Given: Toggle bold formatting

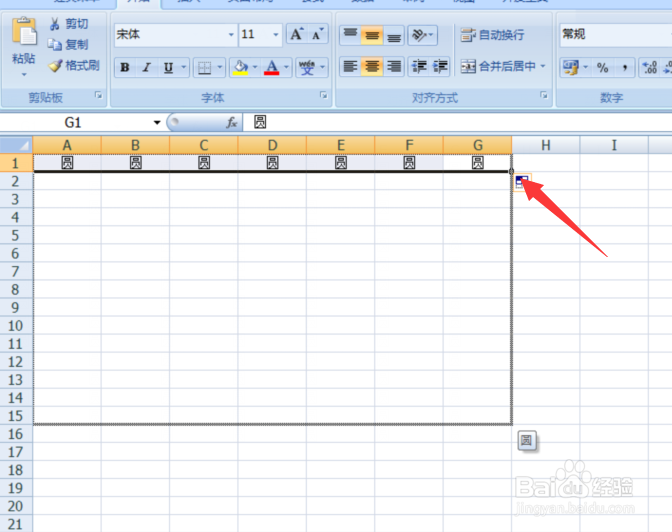Looking at the screenshot, I should click(x=125, y=67).
